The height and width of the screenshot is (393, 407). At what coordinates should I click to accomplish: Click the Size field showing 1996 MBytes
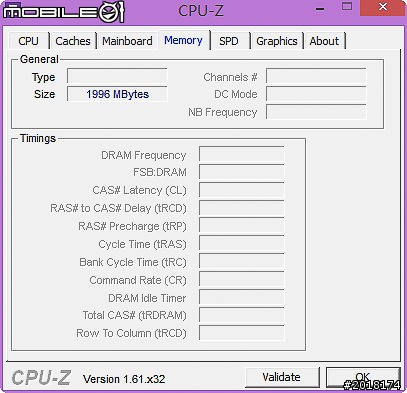click(117, 94)
